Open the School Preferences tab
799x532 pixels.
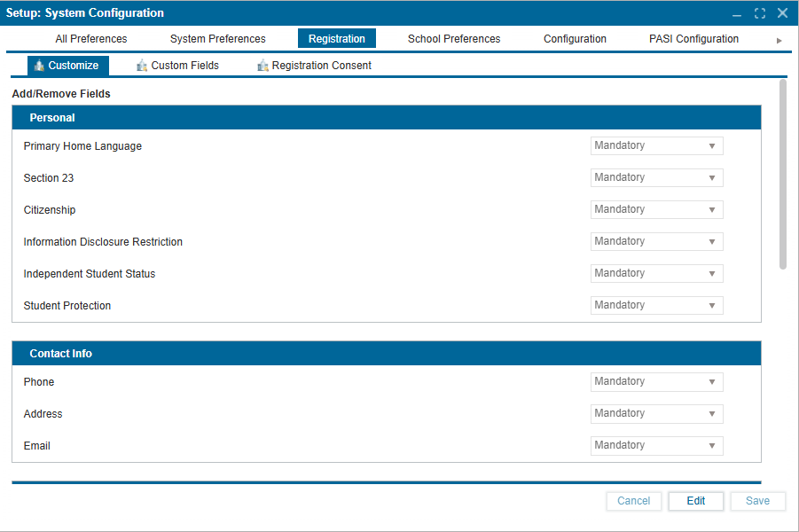[x=453, y=39]
